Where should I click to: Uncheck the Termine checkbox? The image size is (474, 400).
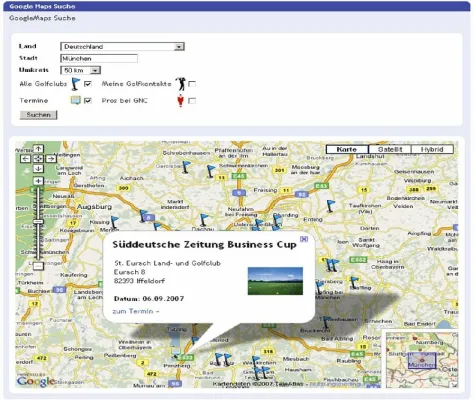88,100
